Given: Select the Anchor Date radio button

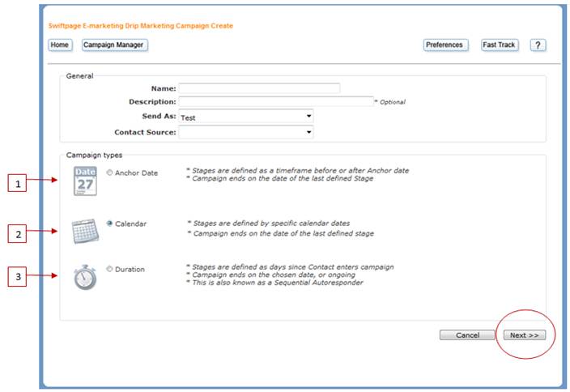Looking at the screenshot, I should (x=109, y=173).
